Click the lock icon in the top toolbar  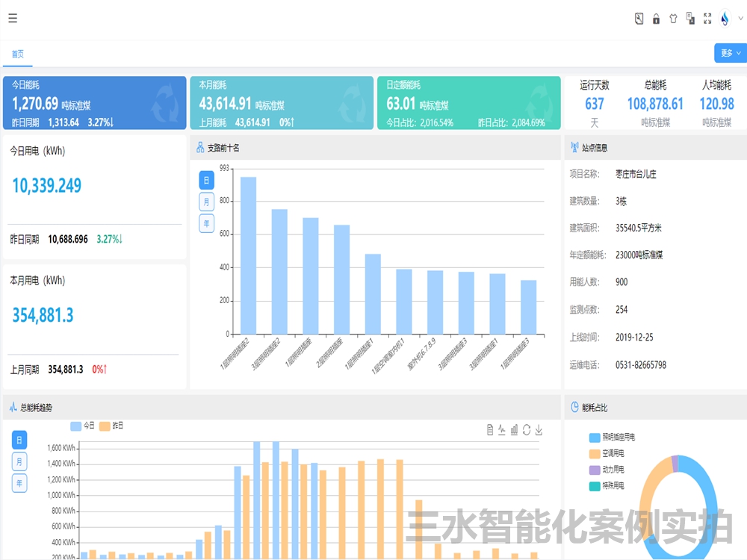656,18
